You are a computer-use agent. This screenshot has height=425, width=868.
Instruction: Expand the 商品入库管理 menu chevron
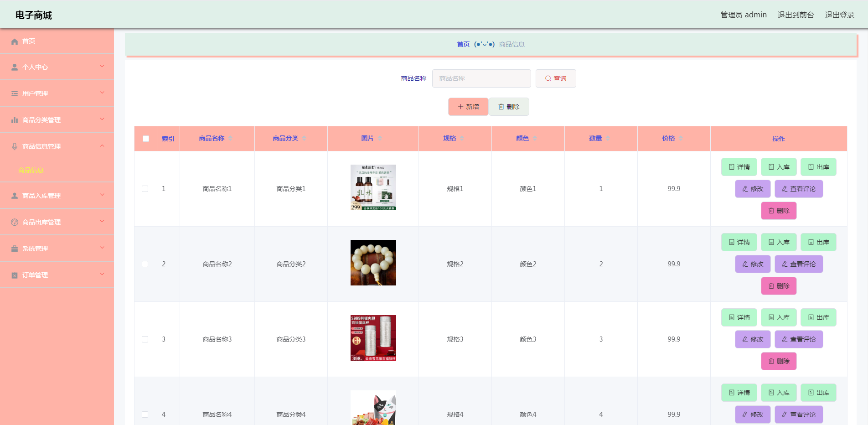(102, 195)
